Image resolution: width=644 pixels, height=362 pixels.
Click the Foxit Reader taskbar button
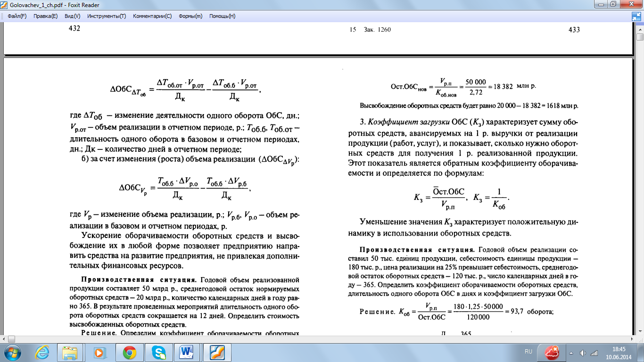click(217, 352)
